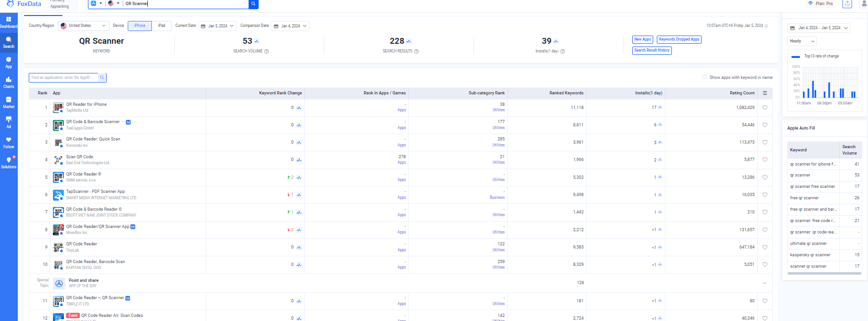Favorite QR Code Reader/QR Scanner App with heart

(765, 230)
